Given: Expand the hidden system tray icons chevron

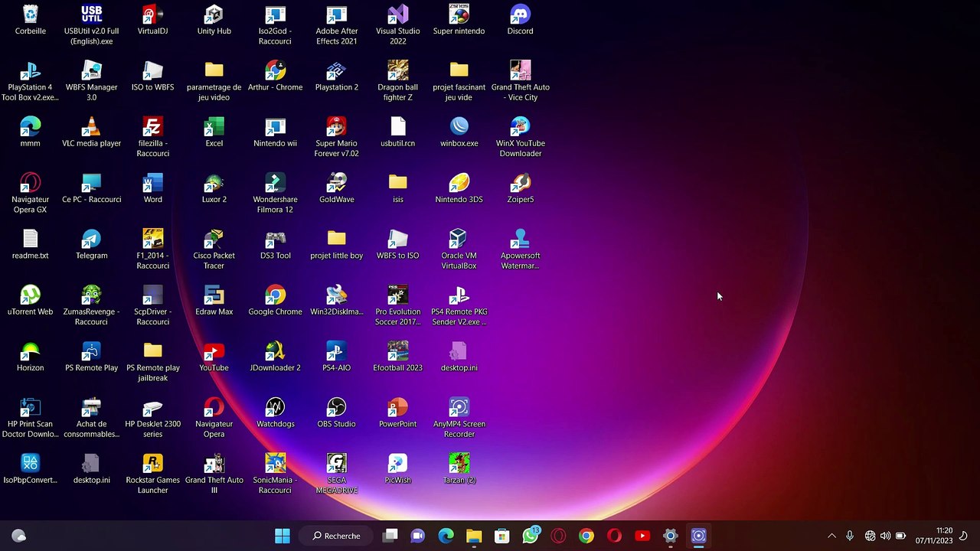Looking at the screenshot, I should coord(832,536).
